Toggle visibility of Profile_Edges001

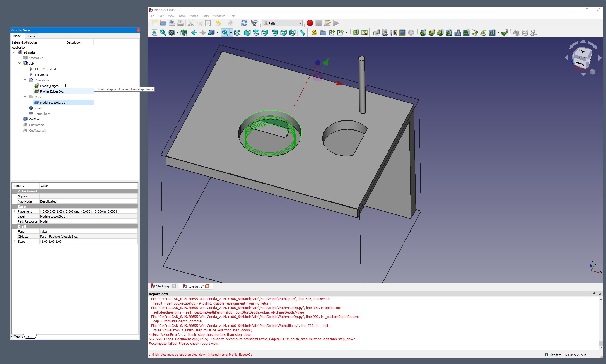52,91
